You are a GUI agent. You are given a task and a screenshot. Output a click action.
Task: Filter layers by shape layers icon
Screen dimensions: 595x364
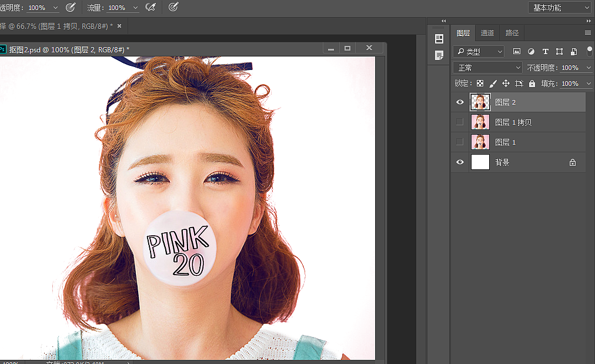coord(559,51)
